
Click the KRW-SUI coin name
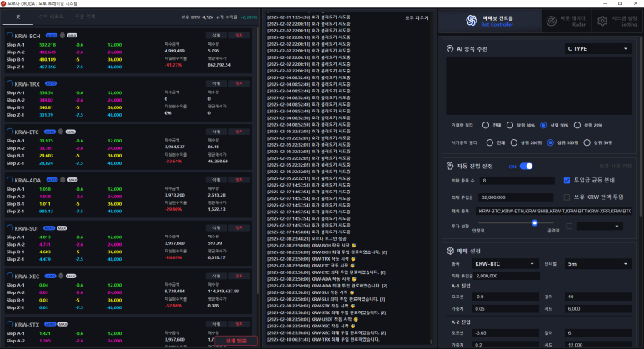point(27,228)
